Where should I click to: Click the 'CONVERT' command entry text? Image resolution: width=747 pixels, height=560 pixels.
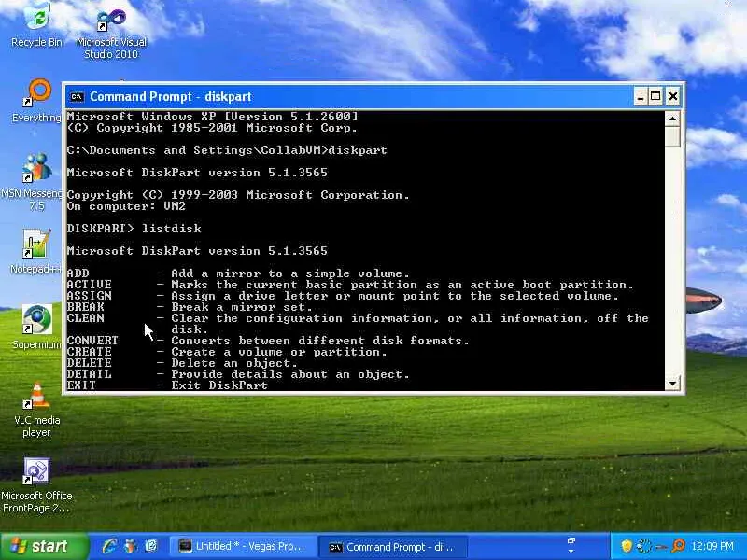coord(92,341)
